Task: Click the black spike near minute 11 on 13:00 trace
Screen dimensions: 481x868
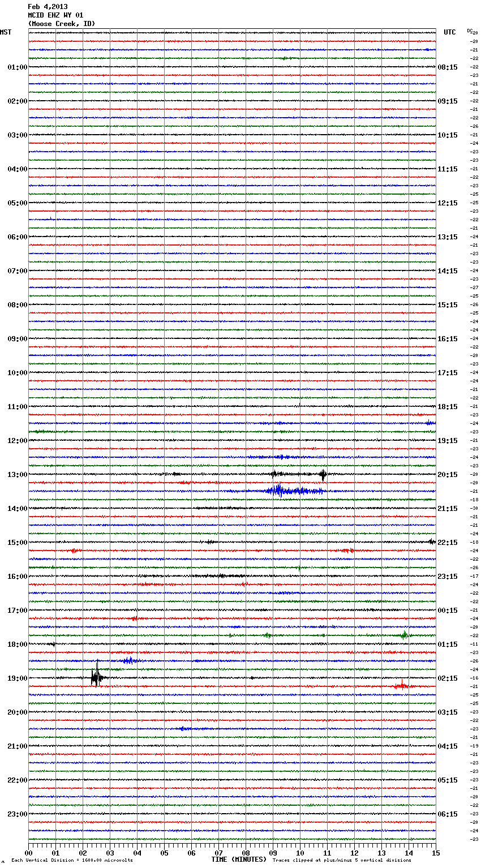Action: point(323,475)
